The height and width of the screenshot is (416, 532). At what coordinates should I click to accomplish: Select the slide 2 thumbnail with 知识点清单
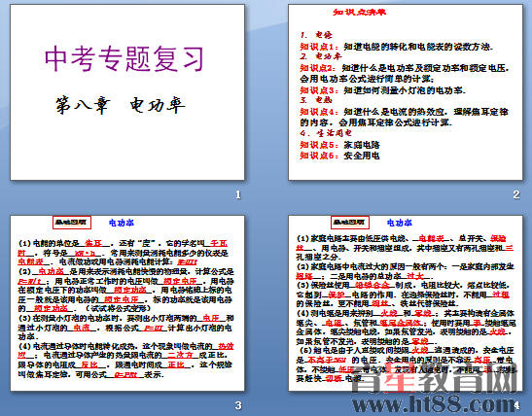406,92
